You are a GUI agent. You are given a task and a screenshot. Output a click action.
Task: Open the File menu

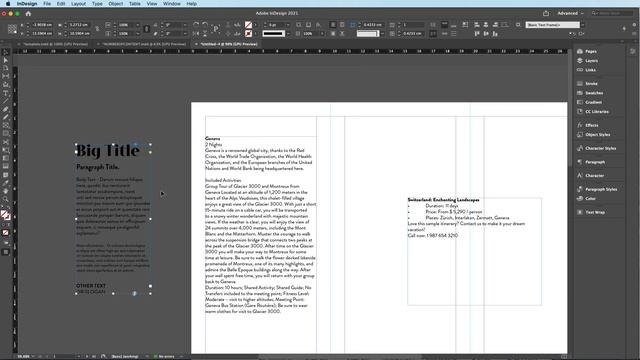(47, 4)
